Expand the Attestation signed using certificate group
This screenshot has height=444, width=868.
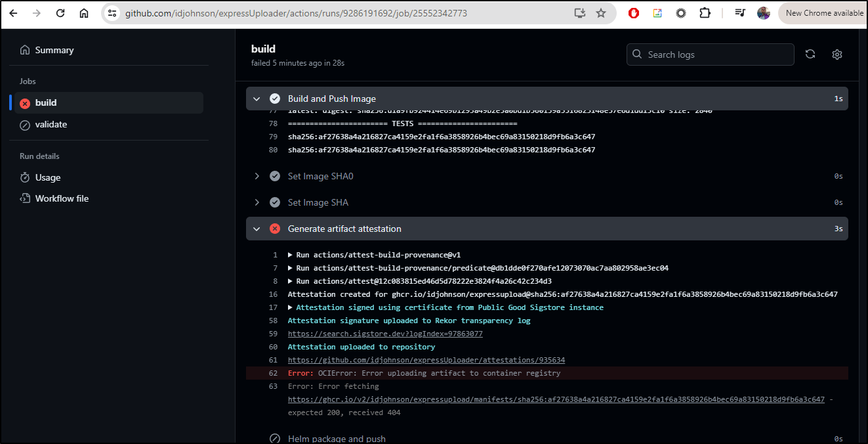click(445, 307)
